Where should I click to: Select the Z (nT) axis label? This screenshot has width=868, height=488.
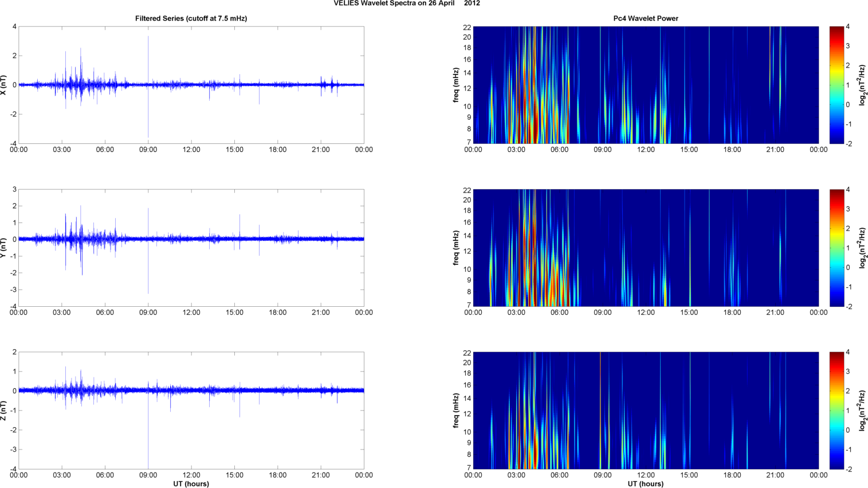coord(4,411)
